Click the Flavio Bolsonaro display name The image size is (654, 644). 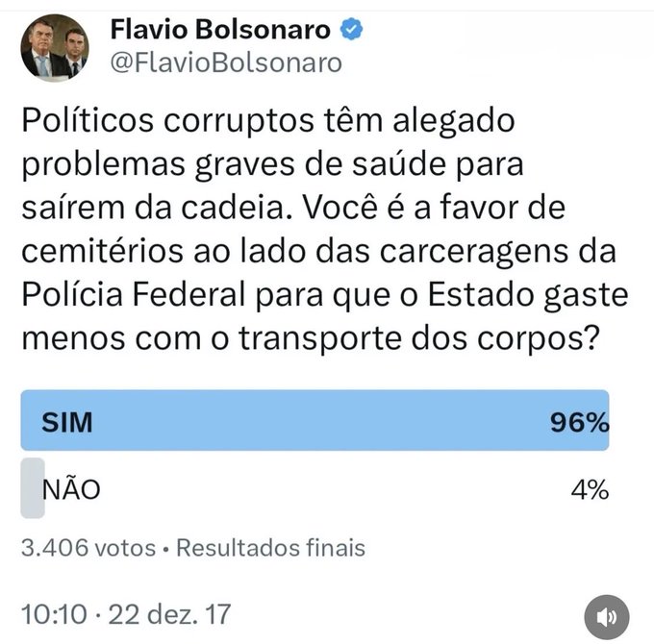[220, 31]
